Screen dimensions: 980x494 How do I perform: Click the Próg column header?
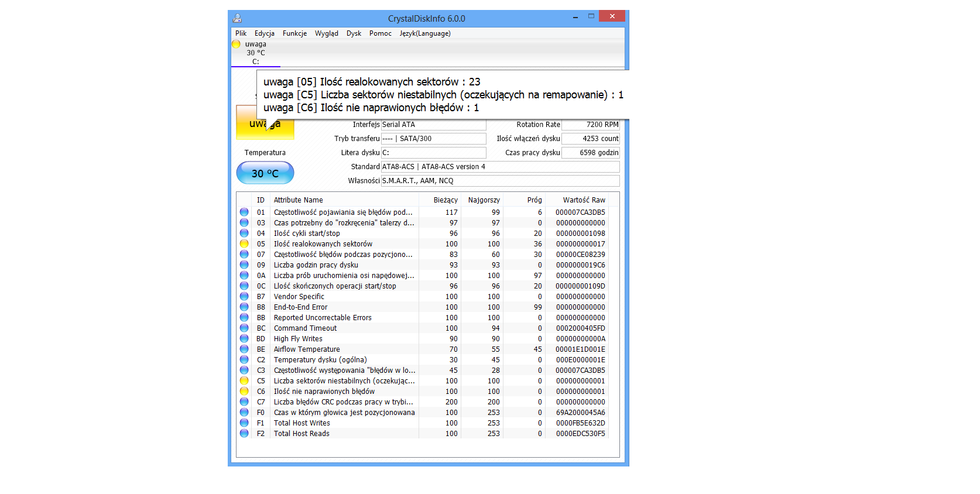point(525,200)
